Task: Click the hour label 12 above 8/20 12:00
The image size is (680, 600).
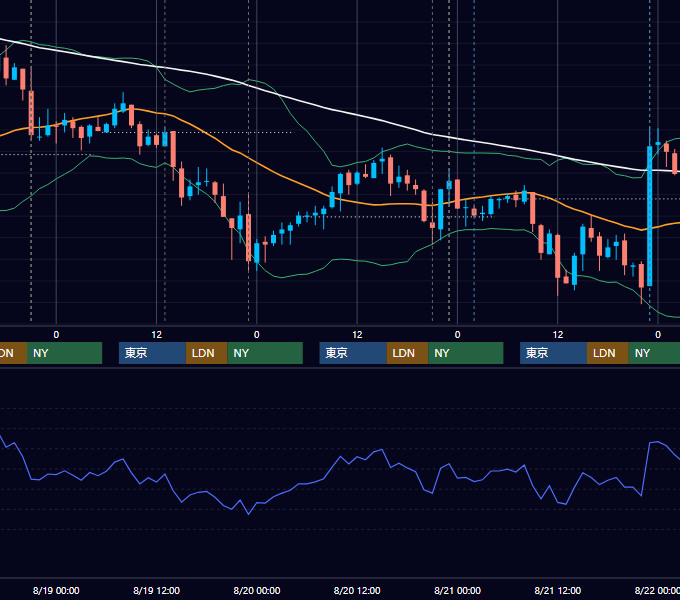Action: click(x=357, y=335)
